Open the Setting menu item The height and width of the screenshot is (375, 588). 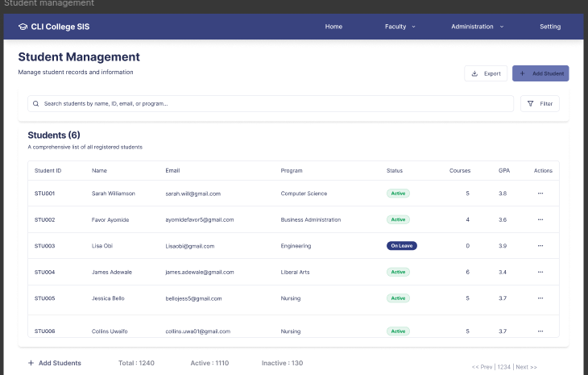point(550,27)
